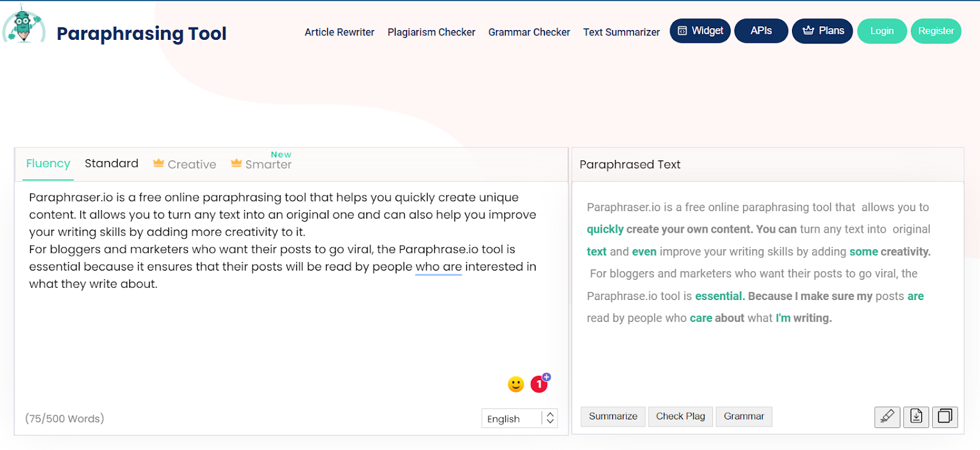Click the red notification badge icon
The width and height of the screenshot is (980, 450).
click(x=540, y=383)
